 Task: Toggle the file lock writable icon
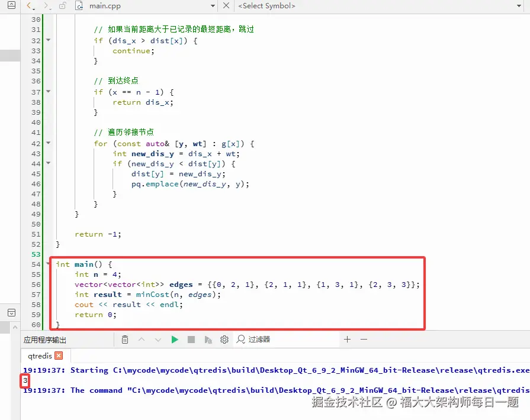tap(63, 5)
